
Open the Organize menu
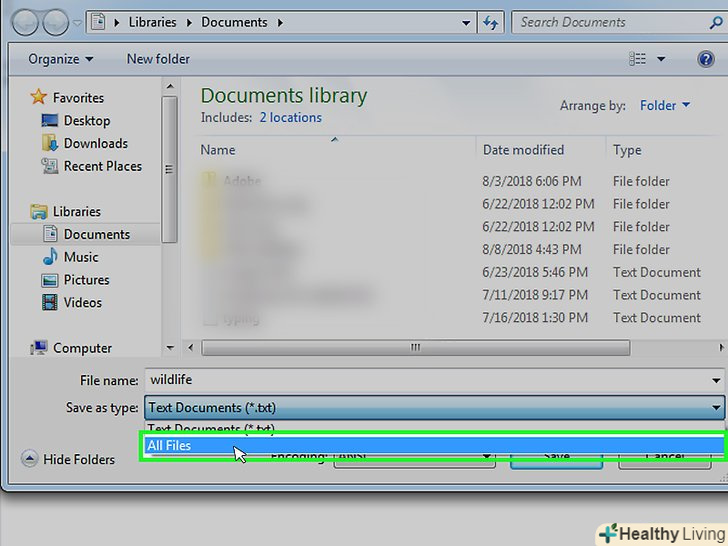click(x=60, y=59)
